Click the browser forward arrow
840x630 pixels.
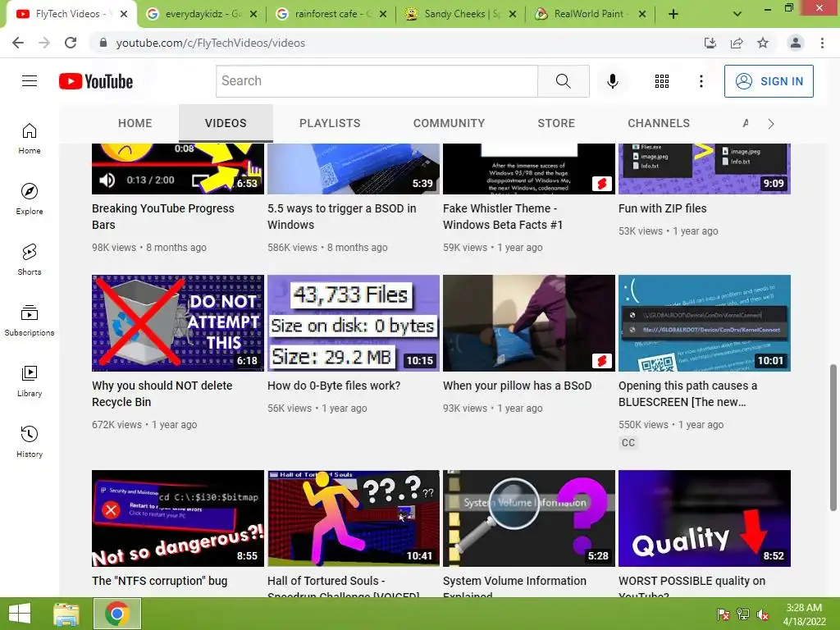click(44, 43)
